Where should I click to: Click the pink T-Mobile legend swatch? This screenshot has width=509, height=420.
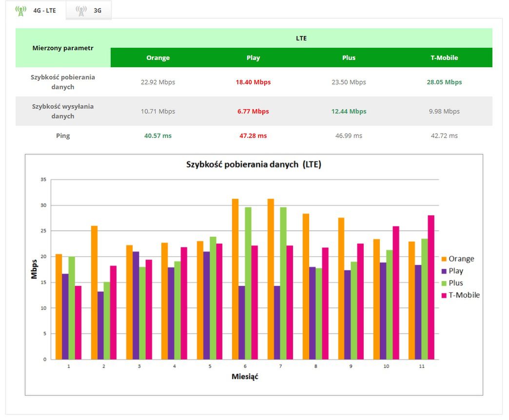444,295
